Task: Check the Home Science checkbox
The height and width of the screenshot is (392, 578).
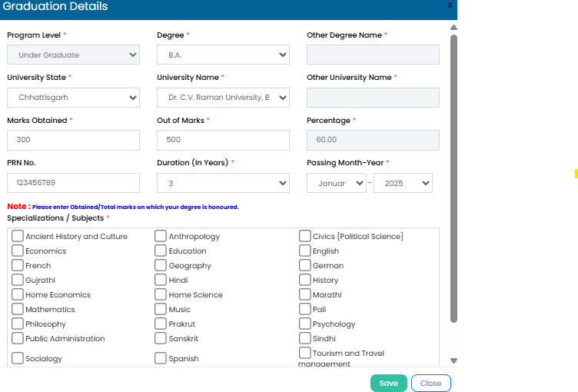Action: click(x=161, y=294)
